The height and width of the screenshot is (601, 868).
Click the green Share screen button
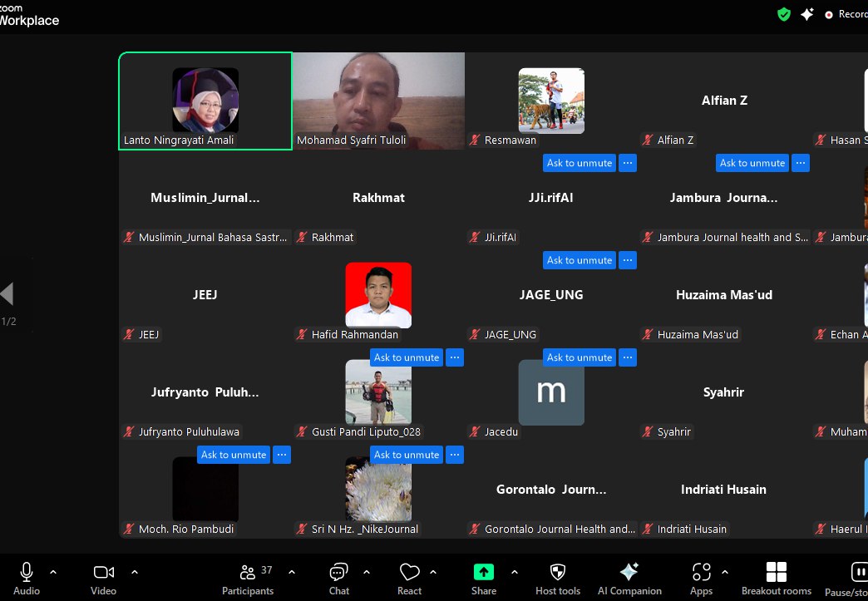(x=484, y=572)
